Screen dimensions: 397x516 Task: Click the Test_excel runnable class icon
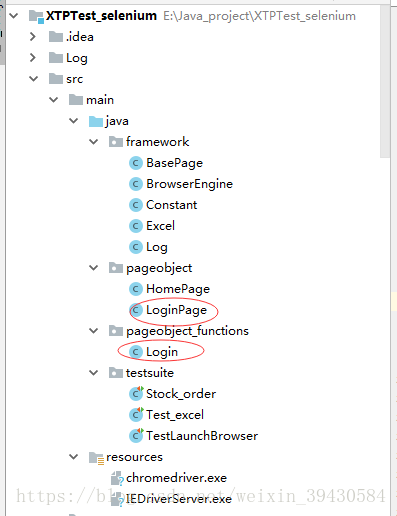136,415
